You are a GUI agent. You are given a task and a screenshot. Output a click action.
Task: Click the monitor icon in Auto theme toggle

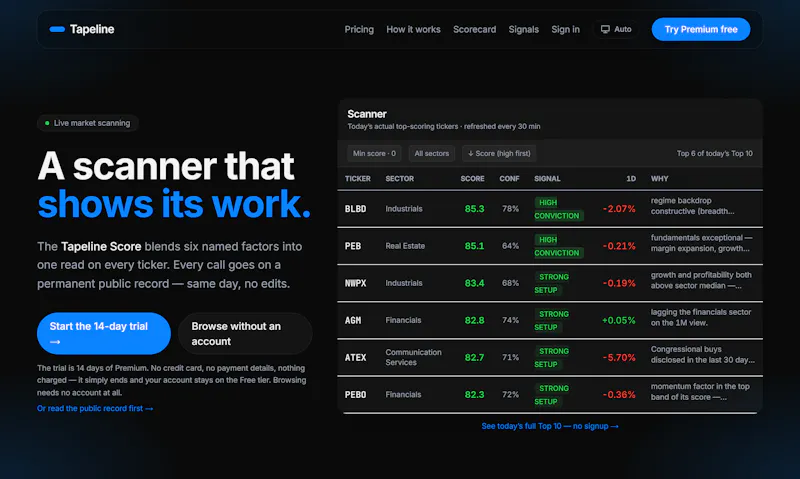[605, 29]
